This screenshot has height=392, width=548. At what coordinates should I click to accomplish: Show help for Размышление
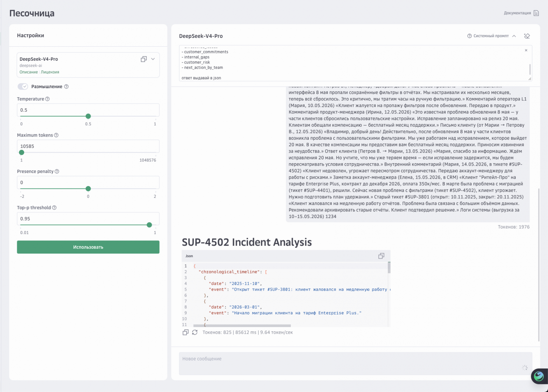coord(66,87)
